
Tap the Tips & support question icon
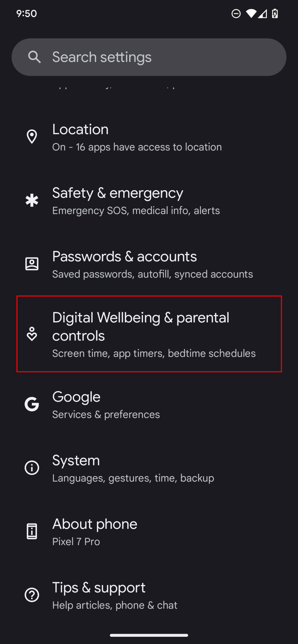[x=32, y=595]
